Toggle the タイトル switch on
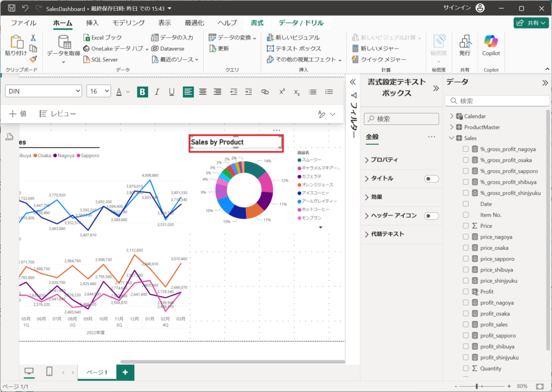This screenshot has height=392, width=552. pyautogui.click(x=431, y=179)
